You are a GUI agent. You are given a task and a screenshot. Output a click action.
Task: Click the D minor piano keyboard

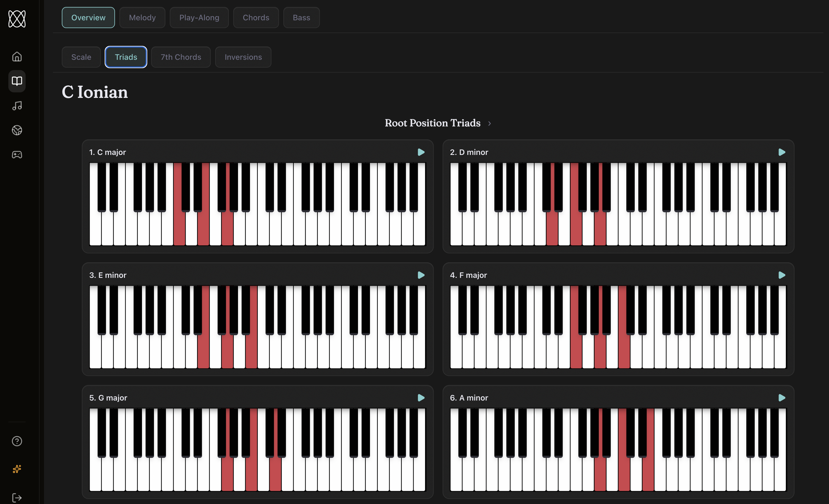point(618,204)
